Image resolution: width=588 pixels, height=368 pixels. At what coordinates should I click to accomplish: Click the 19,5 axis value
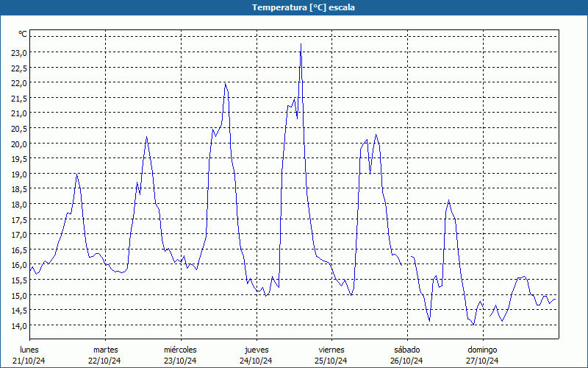coord(19,159)
